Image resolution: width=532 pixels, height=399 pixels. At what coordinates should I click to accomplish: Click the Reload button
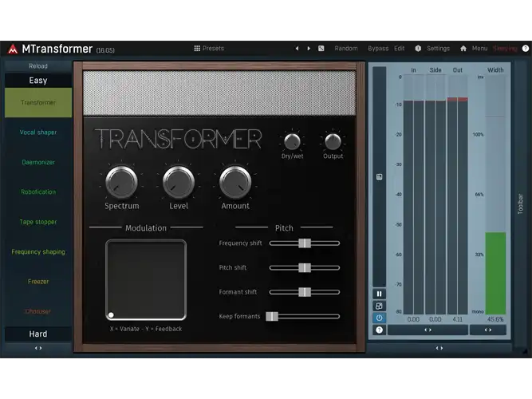point(38,66)
